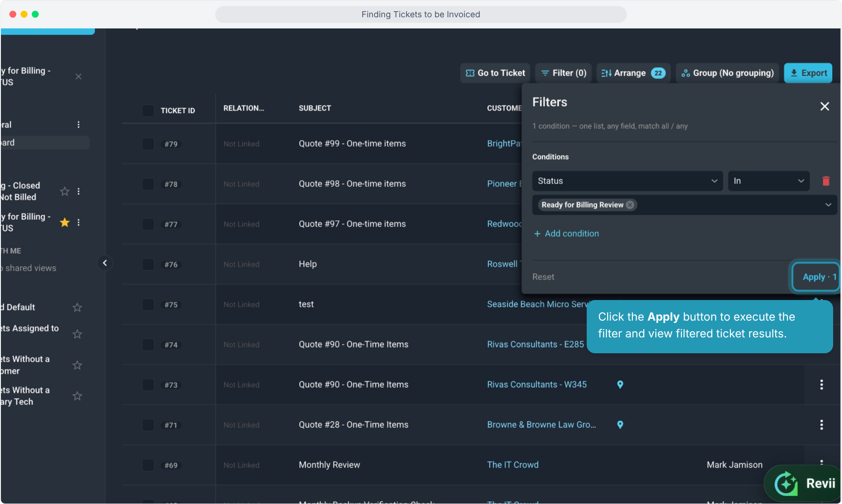Reset the filter conditions
This screenshot has width=842, height=504.
(x=543, y=277)
